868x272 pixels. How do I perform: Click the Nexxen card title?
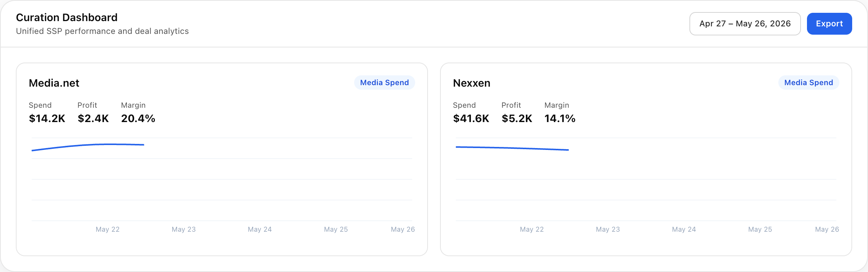coord(472,83)
